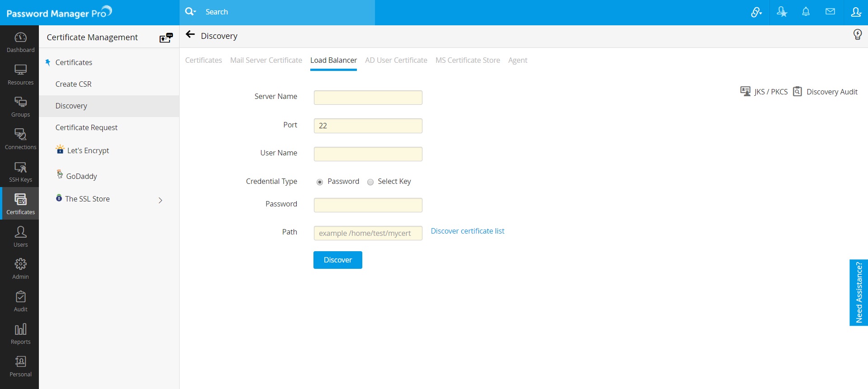
Task: Click the JKS / PKCS icon
Action: coord(745,91)
